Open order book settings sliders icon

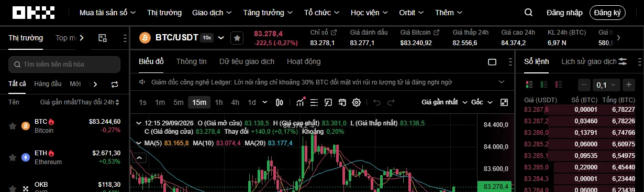point(623,61)
